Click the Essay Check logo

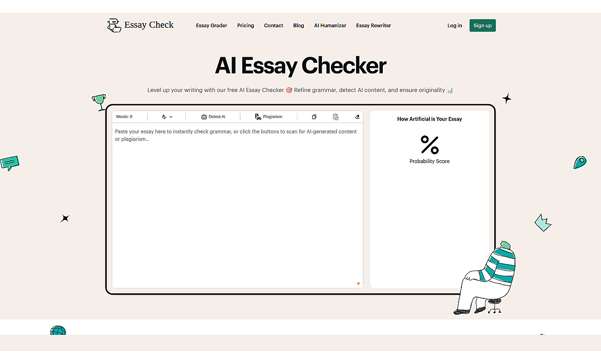pos(141,25)
